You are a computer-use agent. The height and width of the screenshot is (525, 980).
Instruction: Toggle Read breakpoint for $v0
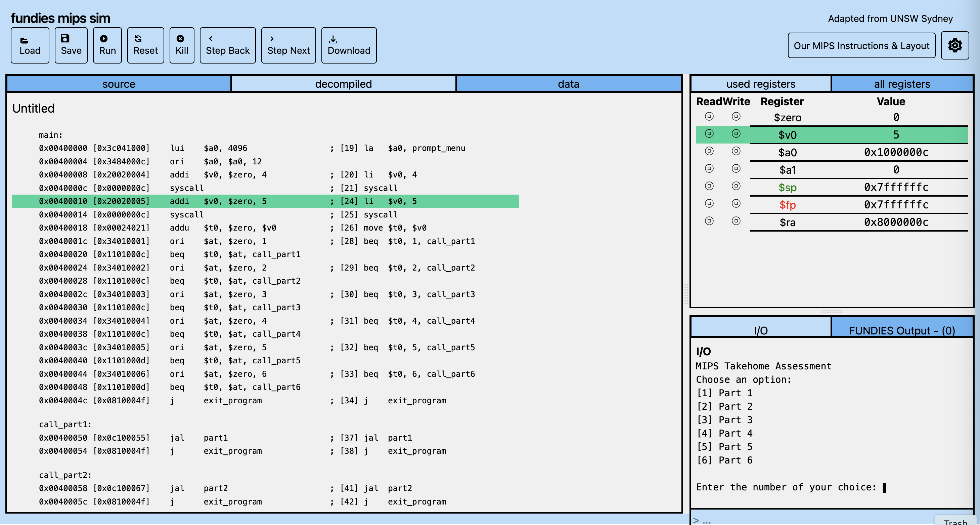point(709,134)
